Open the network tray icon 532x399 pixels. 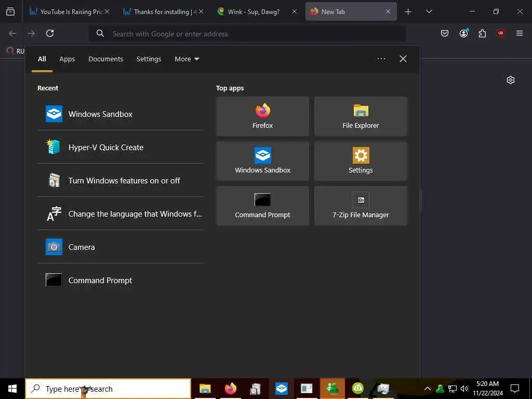pyautogui.click(x=453, y=389)
